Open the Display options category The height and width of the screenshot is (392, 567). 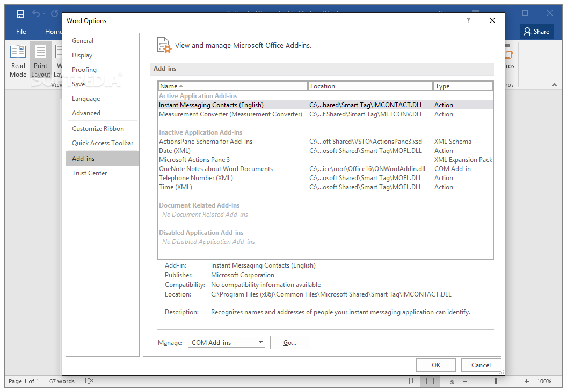click(x=103, y=55)
